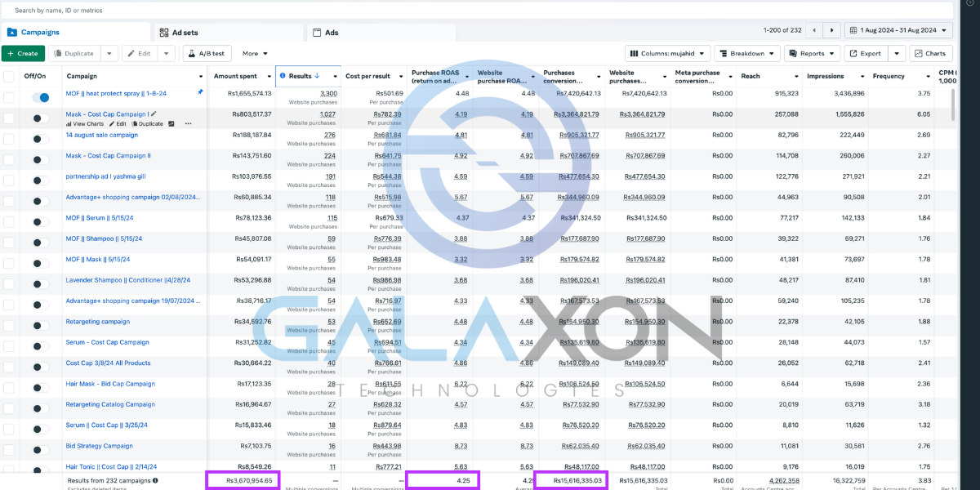980x490 pixels.
Task: Open the 14 august sale campaign link
Action: (x=102, y=135)
